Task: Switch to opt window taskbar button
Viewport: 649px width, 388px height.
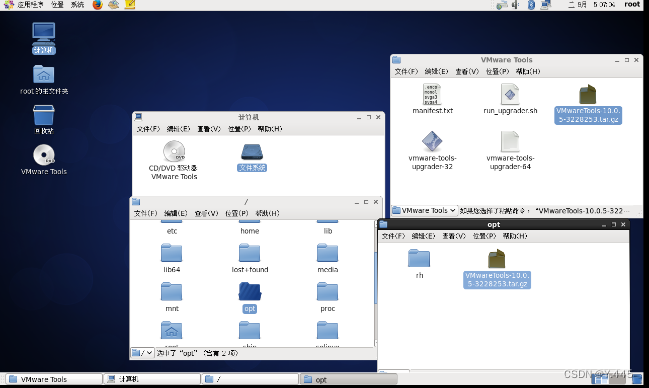Action: coord(349,379)
